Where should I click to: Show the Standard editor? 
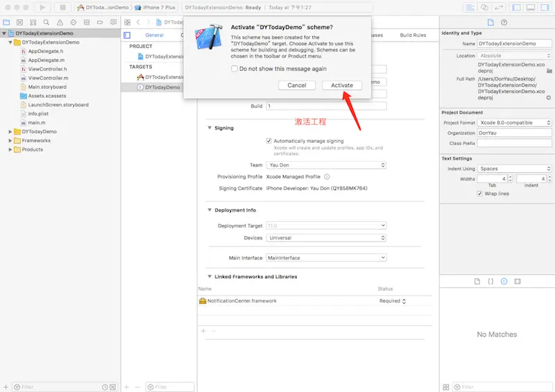click(470, 8)
